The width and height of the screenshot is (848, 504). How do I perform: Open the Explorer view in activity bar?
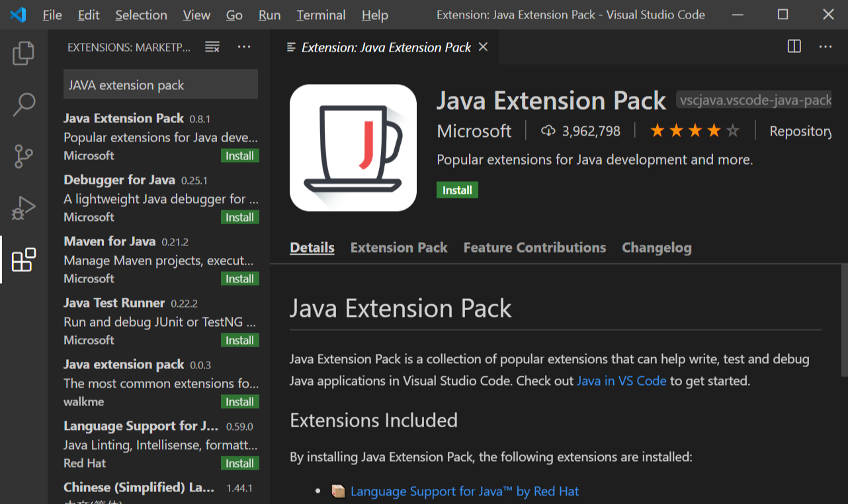tap(24, 54)
